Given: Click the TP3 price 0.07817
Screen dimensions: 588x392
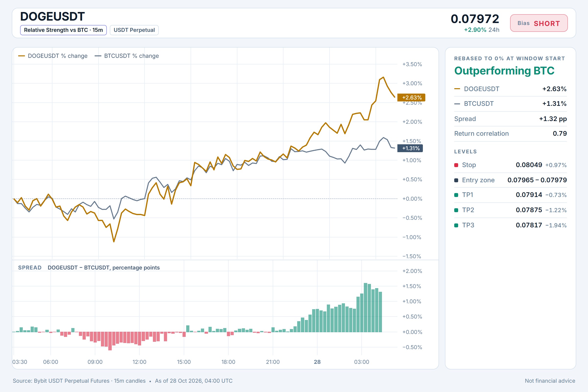Looking at the screenshot, I should (x=529, y=225).
